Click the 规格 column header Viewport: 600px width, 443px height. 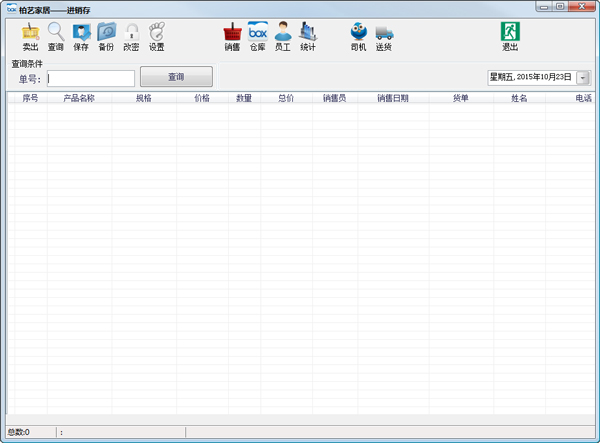(x=144, y=98)
